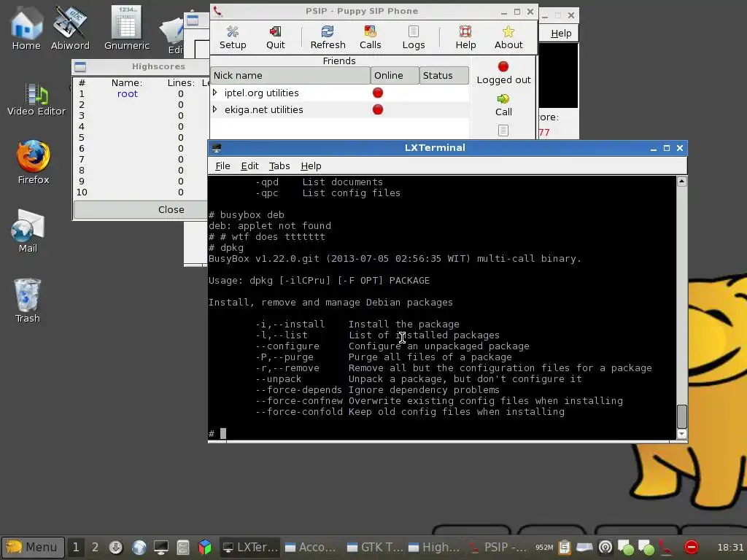
Task: Switch to Acco... taskbar entry
Action: pyautogui.click(x=311, y=547)
